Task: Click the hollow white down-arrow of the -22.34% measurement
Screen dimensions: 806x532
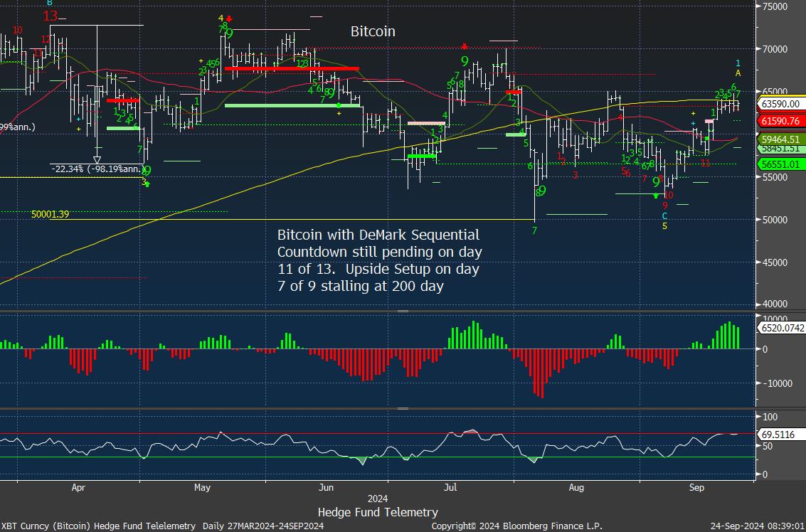Action: coord(97,160)
